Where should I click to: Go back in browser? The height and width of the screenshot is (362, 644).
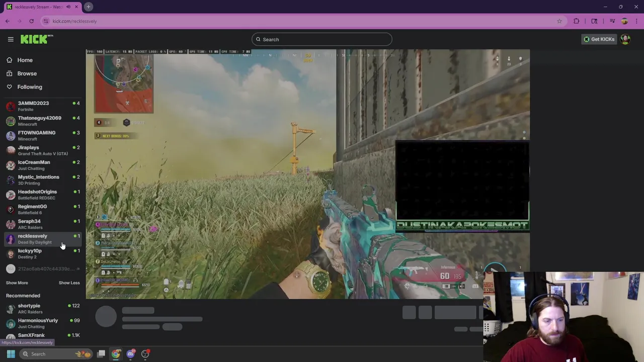pos(7,21)
